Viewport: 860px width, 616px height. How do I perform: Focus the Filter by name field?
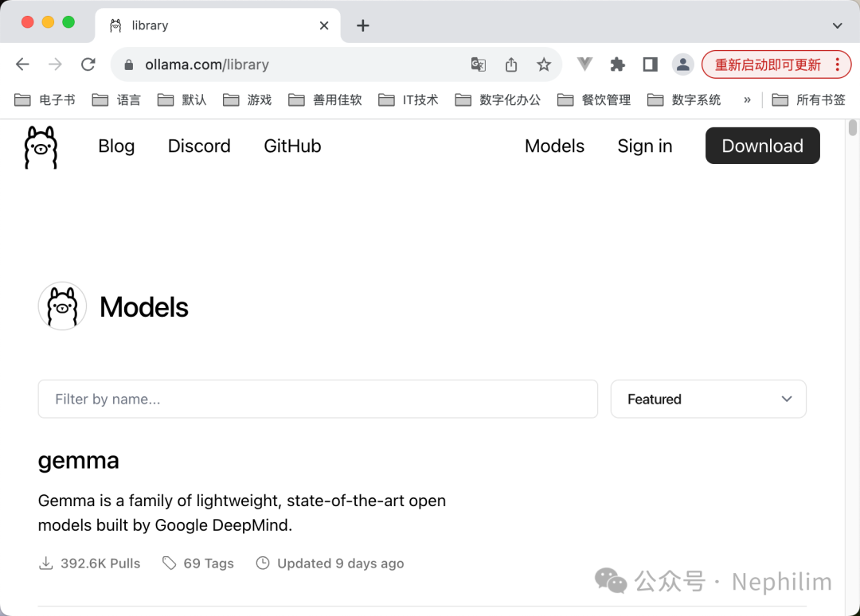tap(318, 399)
